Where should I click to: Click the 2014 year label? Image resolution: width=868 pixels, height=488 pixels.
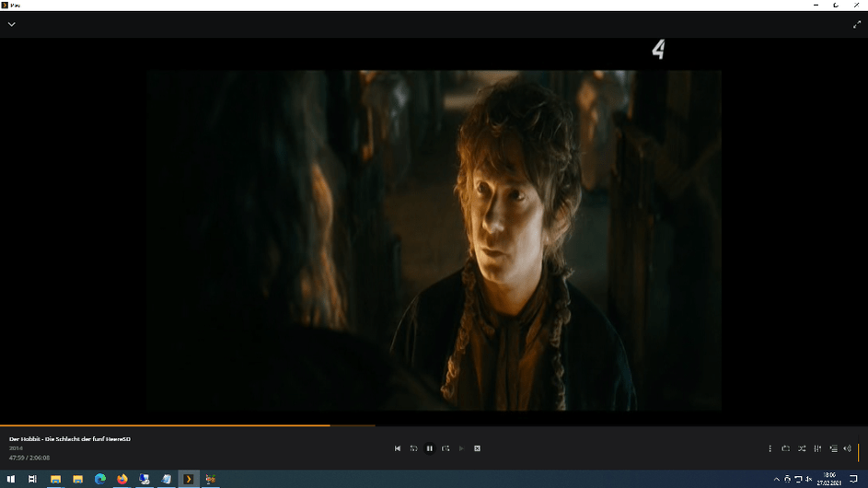pyautogui.click(x=16, y=448)
